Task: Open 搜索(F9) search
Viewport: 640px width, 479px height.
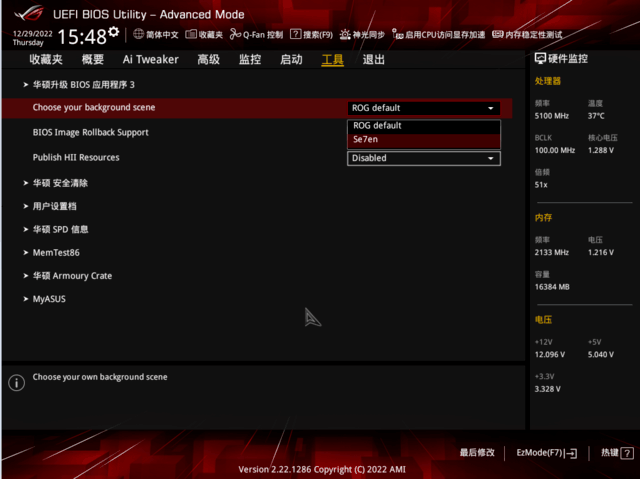Action: (x=311, y=34)
